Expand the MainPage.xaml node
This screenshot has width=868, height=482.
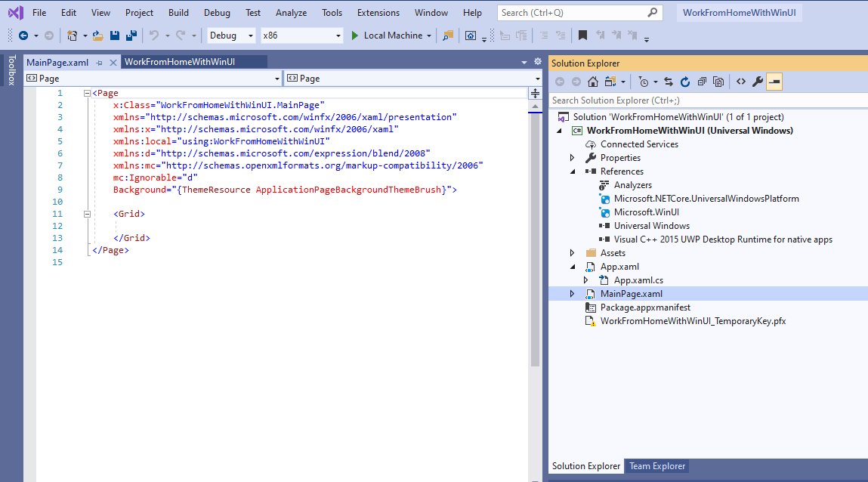pyautogui.click(x=573, y=294)
